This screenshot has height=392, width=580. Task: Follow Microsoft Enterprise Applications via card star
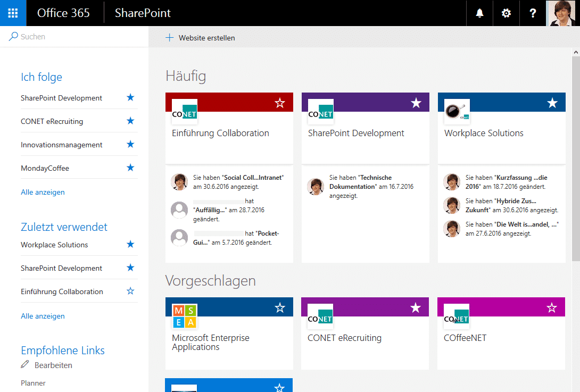point(280,307)
